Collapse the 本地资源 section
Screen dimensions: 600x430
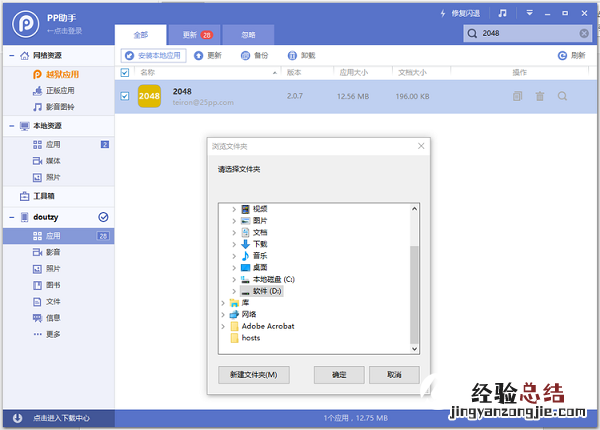pyautogui.click(x=12, y=126)
